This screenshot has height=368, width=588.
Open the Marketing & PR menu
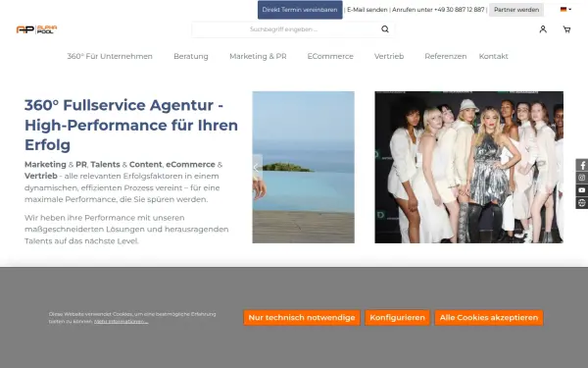coord(258,56)
